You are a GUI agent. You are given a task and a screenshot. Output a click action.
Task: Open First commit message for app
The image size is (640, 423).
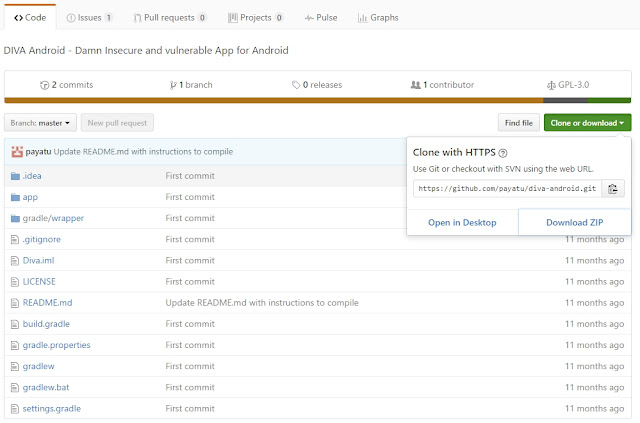[190, 197]
